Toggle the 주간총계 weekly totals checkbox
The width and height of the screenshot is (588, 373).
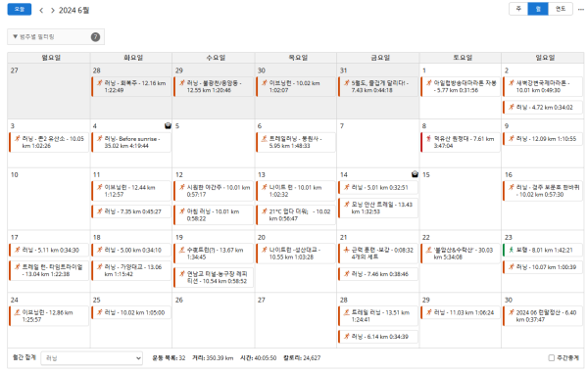[x=551, y=358]
